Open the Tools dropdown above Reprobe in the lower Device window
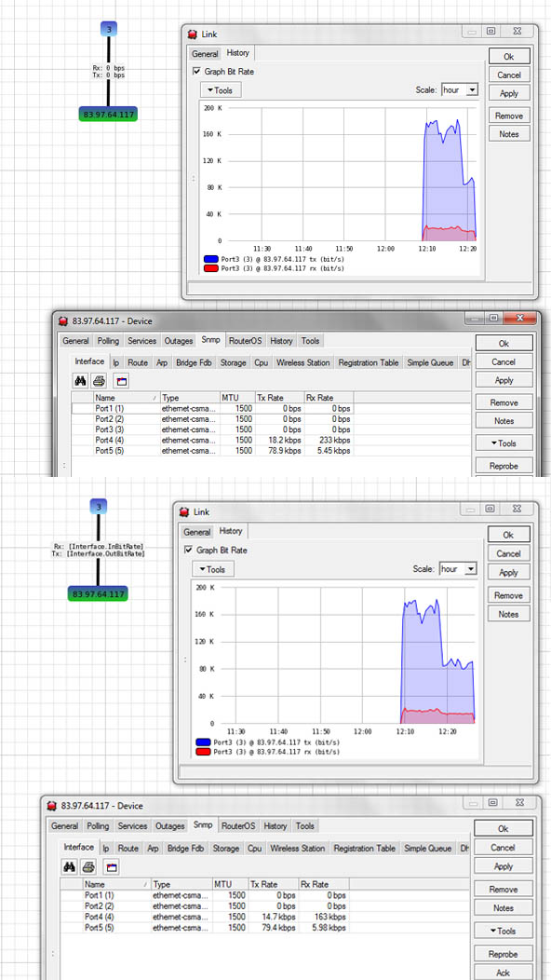This screenshot has height=980, width=551. (x=503, y=931)
